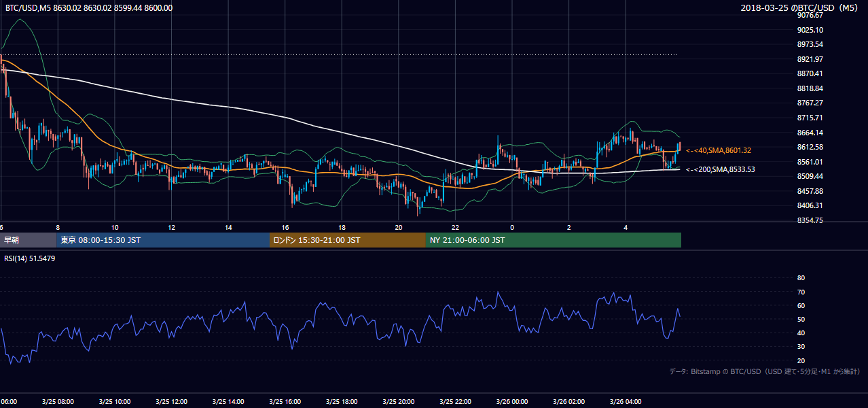Click price level 8509.44 on the axis
Screen dimensions: 868x408
coord(810,176)
